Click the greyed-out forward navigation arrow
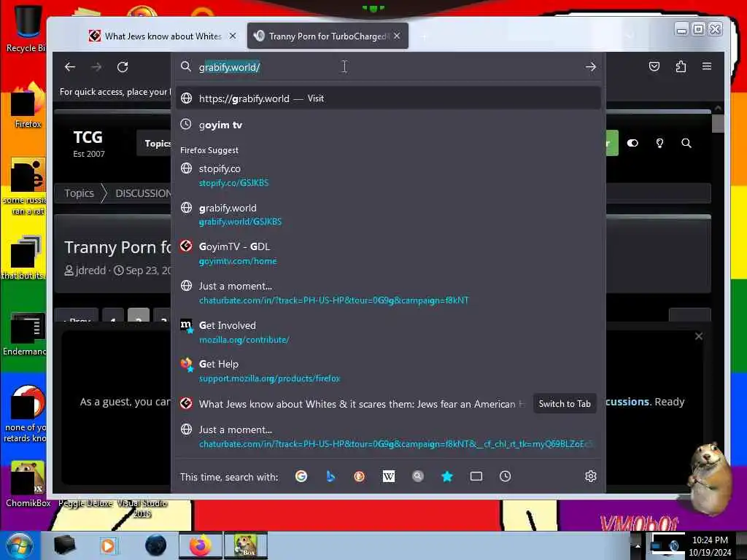Image resolution: width=747 pixels, height=560 pixels. (96, 67)
